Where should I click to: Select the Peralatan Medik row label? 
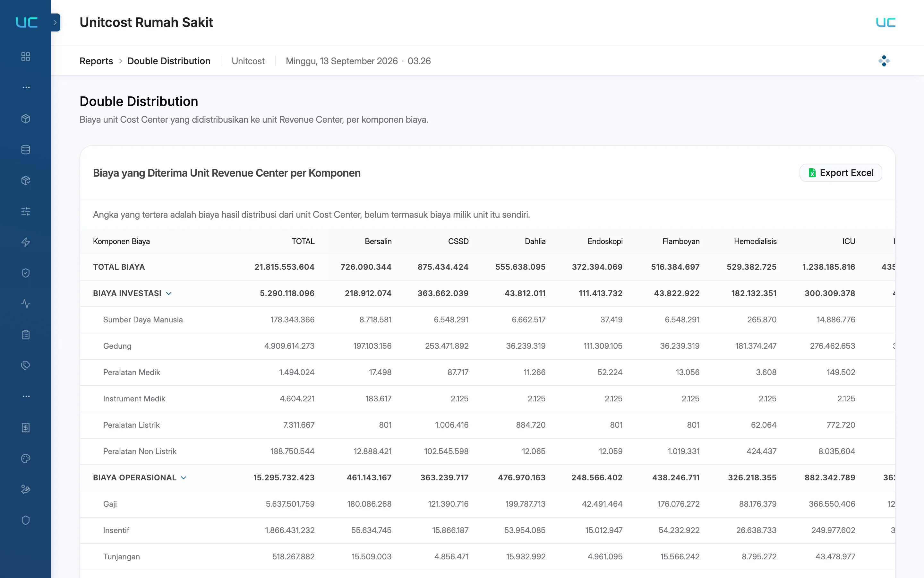coord(132,372)
